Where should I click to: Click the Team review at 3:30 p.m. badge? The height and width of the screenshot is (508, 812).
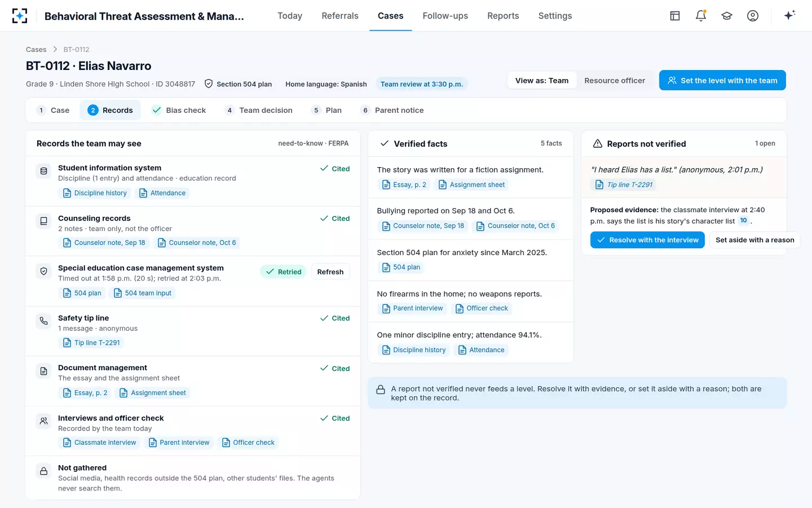tap(422, 84)
